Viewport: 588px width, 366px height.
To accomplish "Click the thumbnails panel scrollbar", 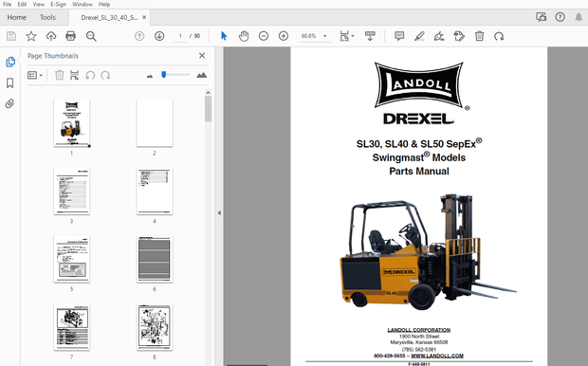I will tap(208, 109).
